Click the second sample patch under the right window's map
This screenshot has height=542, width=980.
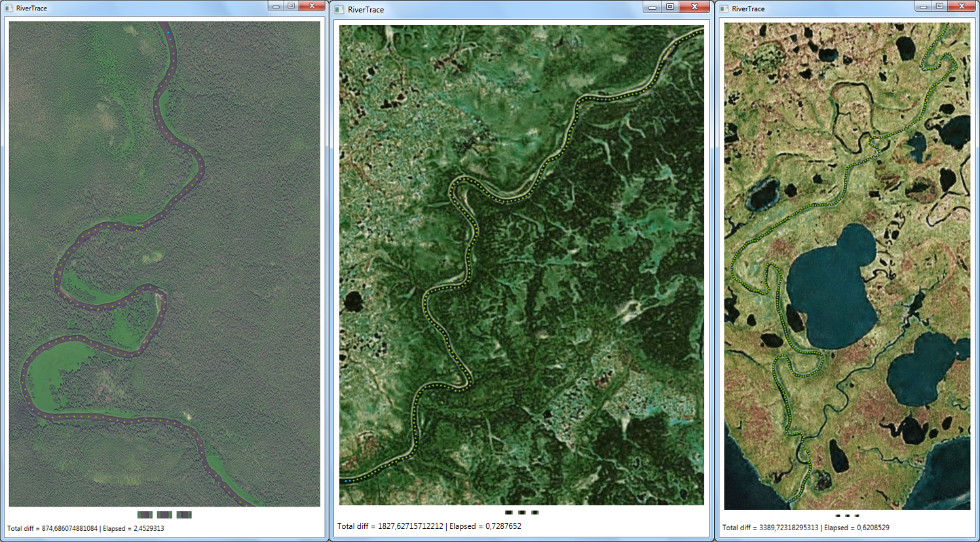coord(848,516)
